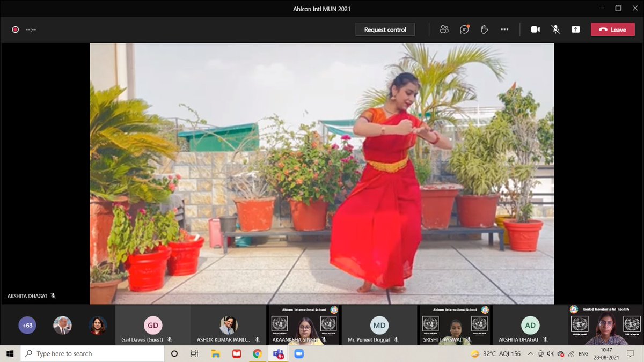
Task: Open the Windows notification center
Action: tap(632, 353)
